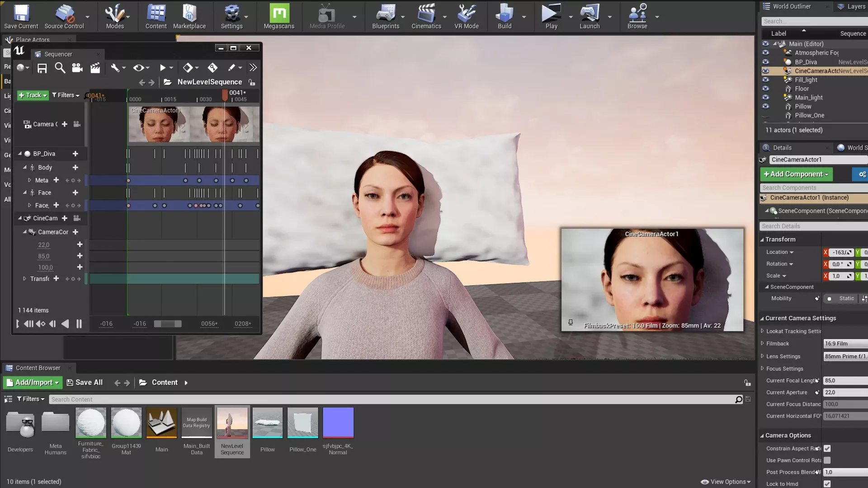Expand the Lens Settings section

[x=762, y=356]
